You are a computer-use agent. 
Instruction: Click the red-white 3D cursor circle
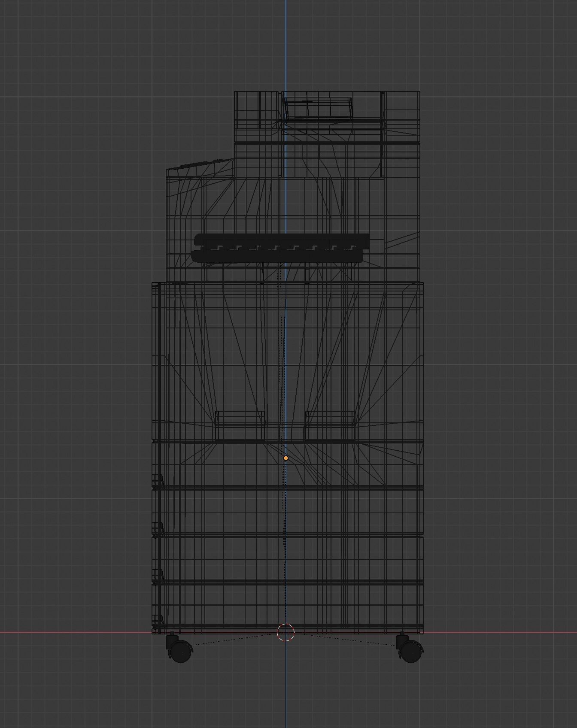point(286,632)
